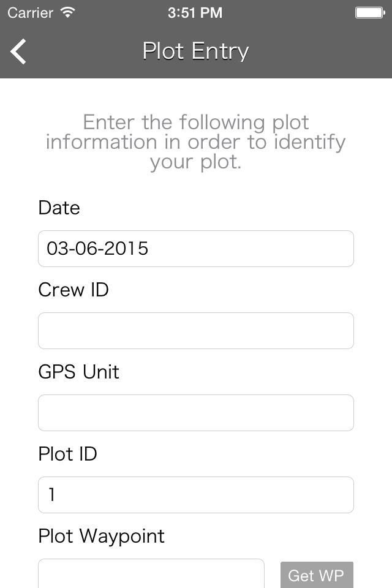The image size is (392, 588).
Task: Tap the phrase "your plot." in instructions
Action: pos(195,163)
